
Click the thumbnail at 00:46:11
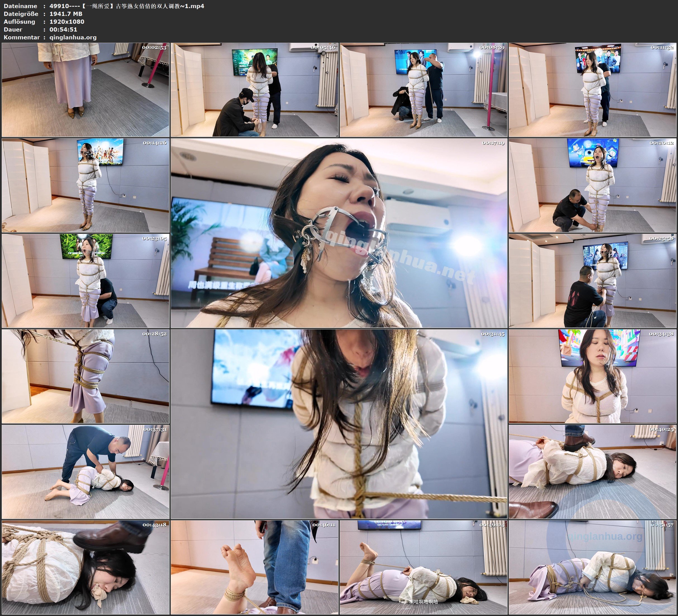coord(254,567)
